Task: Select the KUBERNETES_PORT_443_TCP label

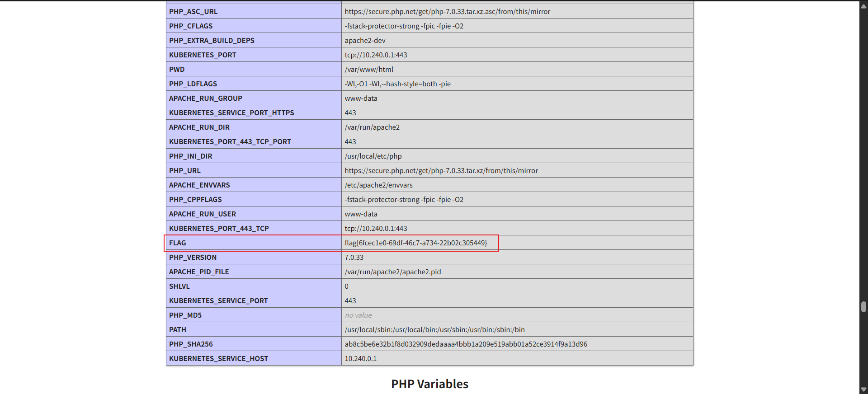Action: point(219,229)
